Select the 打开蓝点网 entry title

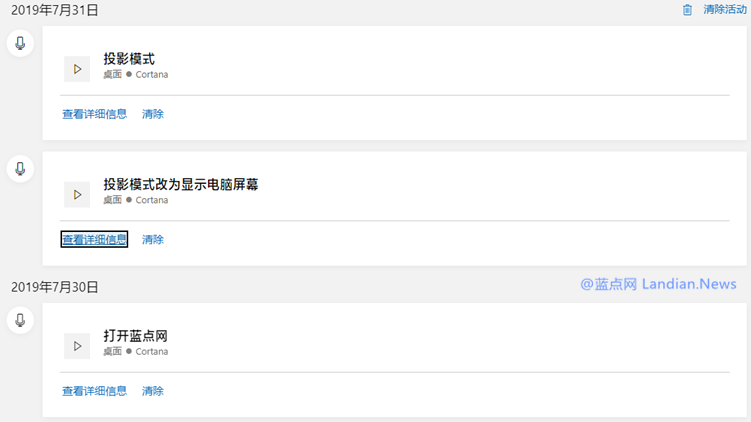[136, 336]
